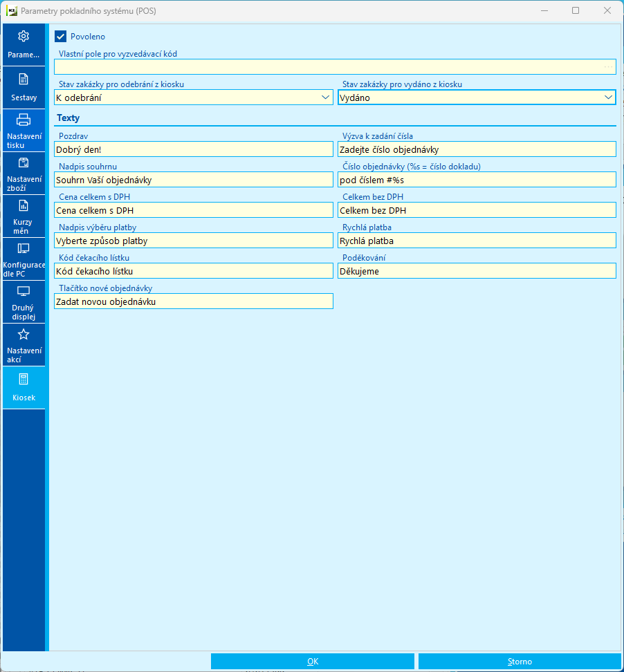Edit the Celkem bez DPH field
Viewport: 624px width, 672px height.
click(477, 210)
